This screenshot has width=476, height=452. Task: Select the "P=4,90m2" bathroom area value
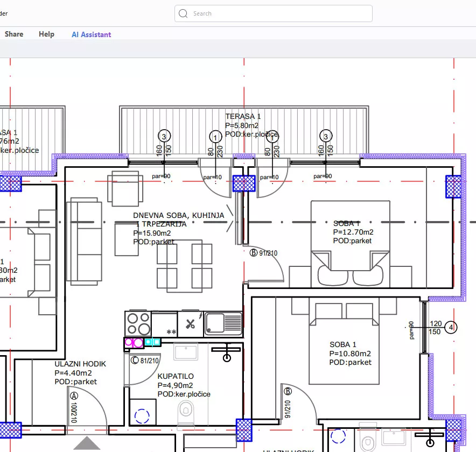tap(175, 386)
